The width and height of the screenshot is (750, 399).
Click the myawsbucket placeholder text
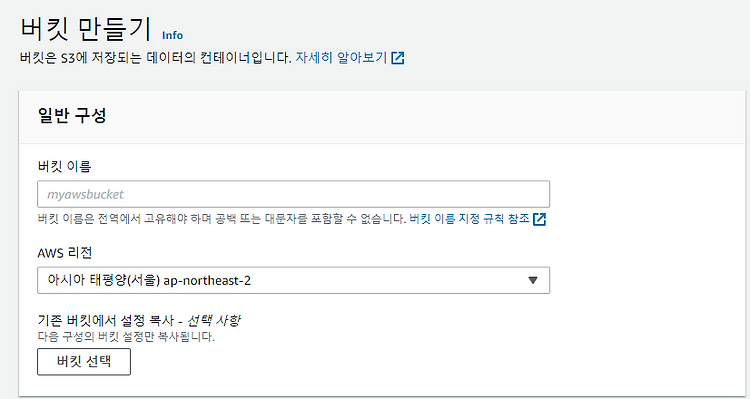coord(85,194)
